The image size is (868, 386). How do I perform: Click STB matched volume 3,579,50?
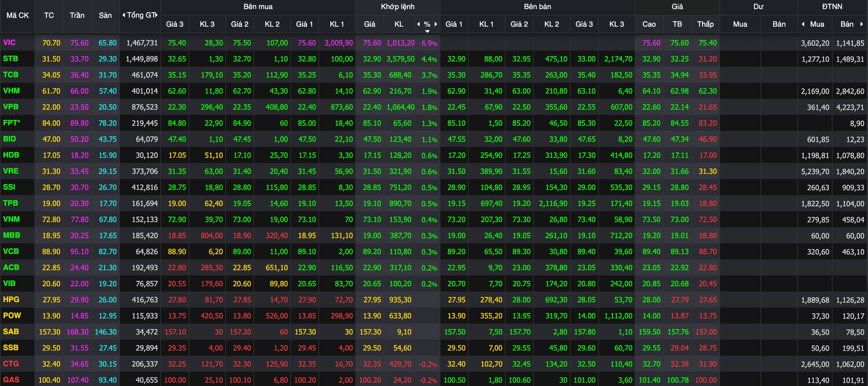coord(400,59)
